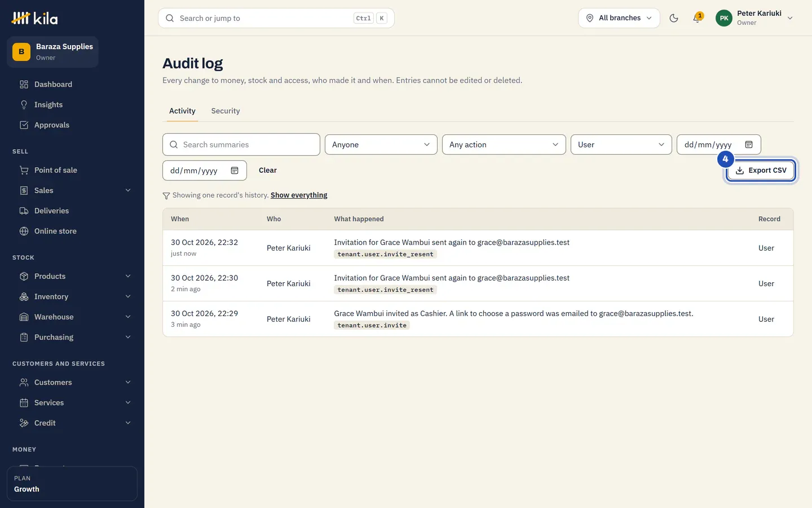Focus the Search summaries field

click(x=241, y=144)
